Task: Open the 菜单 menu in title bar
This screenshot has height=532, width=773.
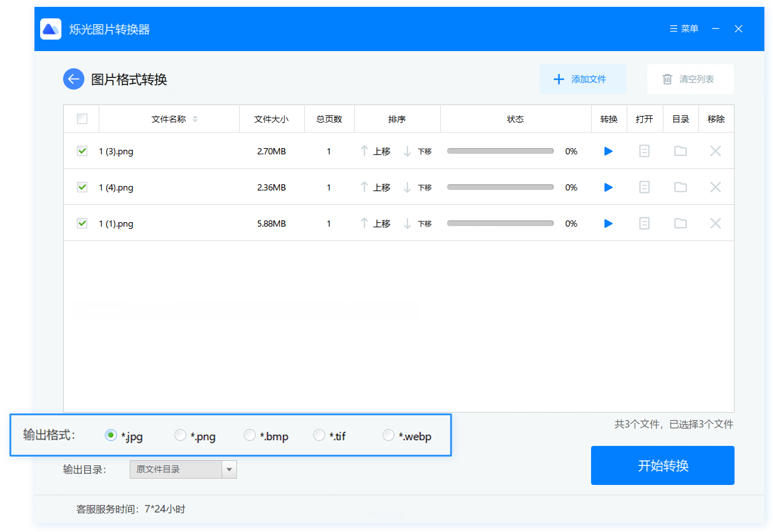Action: click(684, 29)
